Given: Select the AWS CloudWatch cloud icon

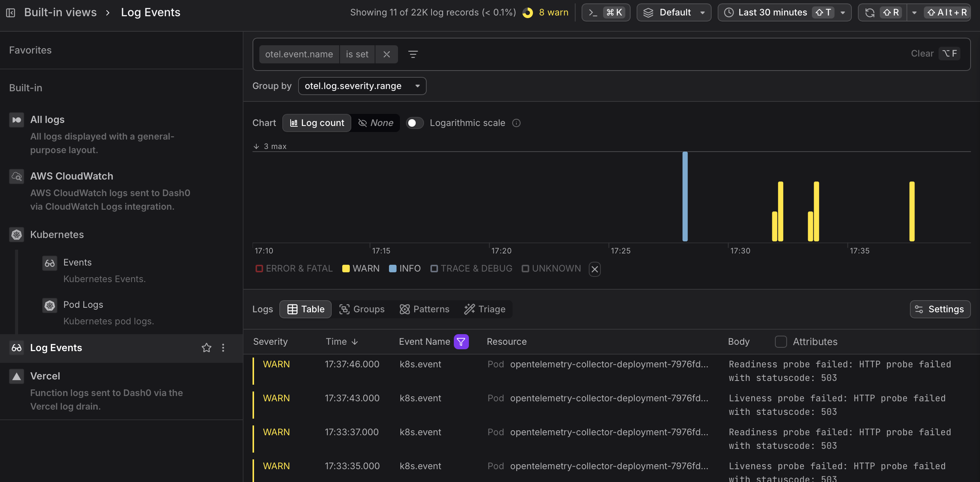Looking at the screenshot, I should tap(16, 176).
